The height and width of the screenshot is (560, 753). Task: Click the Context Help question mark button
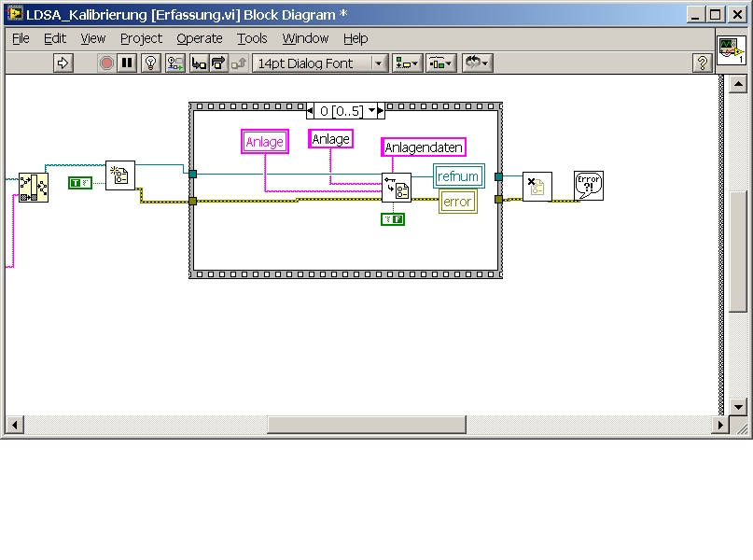click(x=702, y=63)
